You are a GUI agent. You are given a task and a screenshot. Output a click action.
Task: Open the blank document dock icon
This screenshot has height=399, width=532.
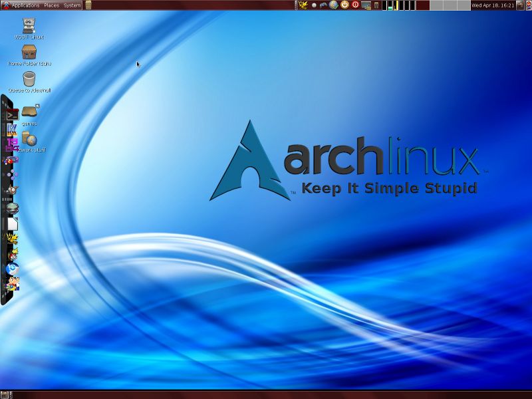13,224
